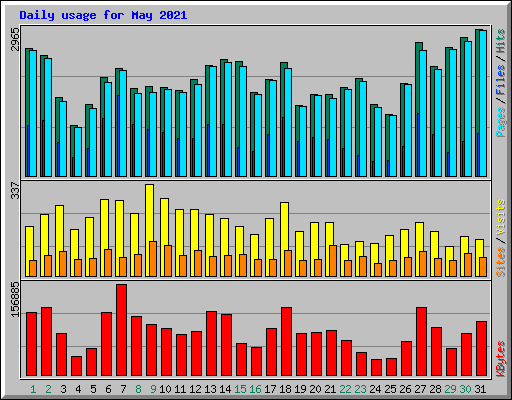Click day label 11 on the axis

coord(180,389)
